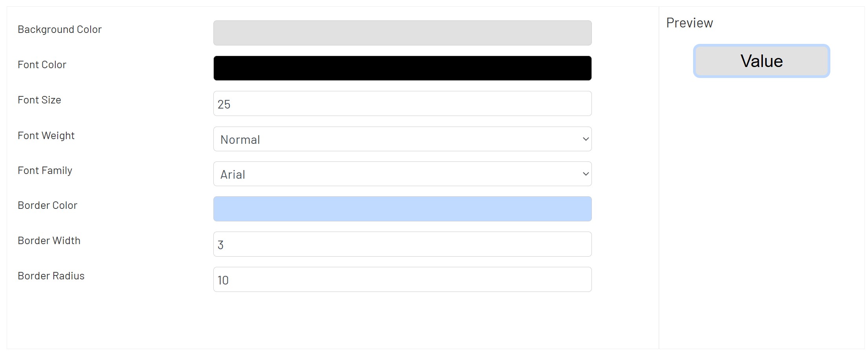Click the Background Color label
Image resolution: width=868 pixels, height=355 pixels.
click(x=60, y=29)
